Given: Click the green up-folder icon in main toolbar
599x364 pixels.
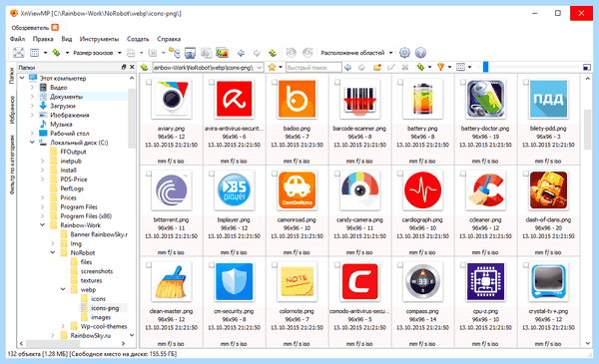Looking at the screenshot, I should click(273, 53).
